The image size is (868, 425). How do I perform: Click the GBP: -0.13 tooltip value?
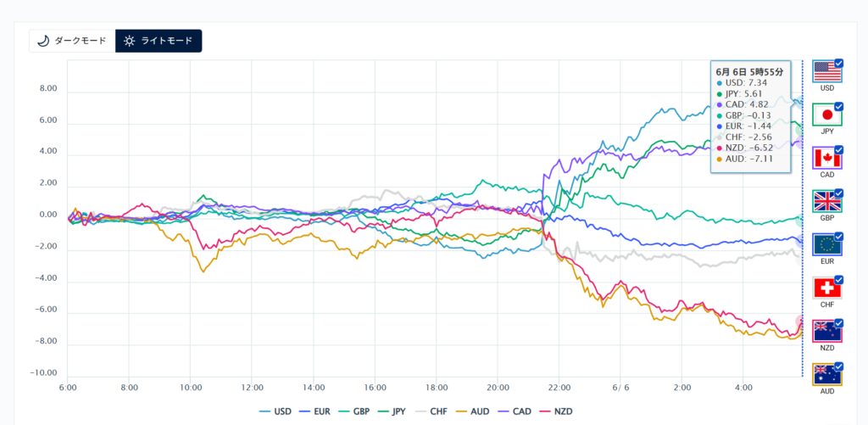[x=748, y=115]
